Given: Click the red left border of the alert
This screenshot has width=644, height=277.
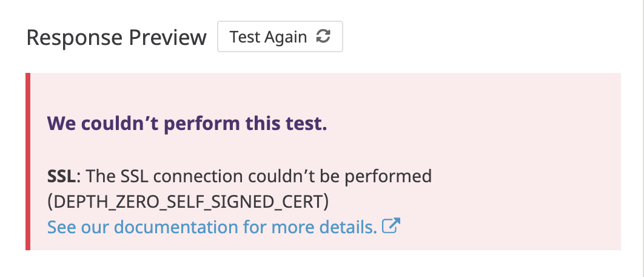Looking at the screenshot, I should (x=28, y=162).
